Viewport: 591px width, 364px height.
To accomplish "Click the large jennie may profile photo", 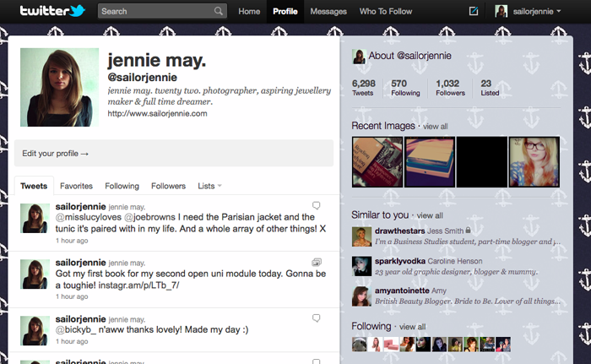I will click(x=60, y=87).
